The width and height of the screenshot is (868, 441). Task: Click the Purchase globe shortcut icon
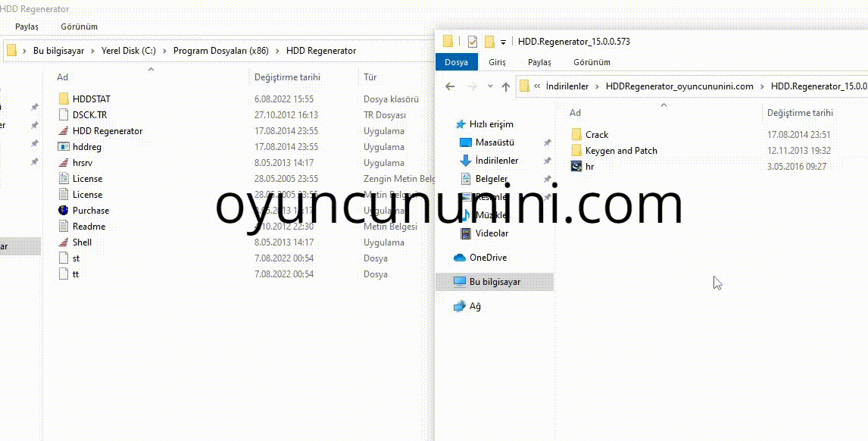[64, 211]
